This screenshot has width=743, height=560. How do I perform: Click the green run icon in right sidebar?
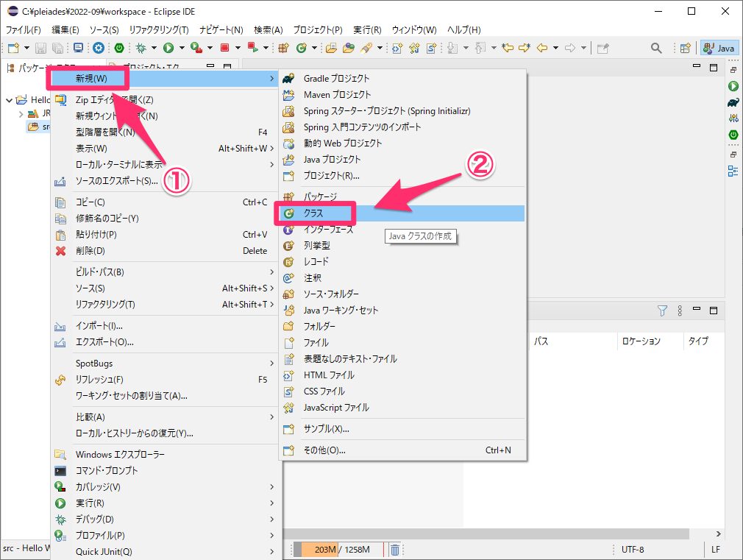pyautogui.click(x=733, y=86)
